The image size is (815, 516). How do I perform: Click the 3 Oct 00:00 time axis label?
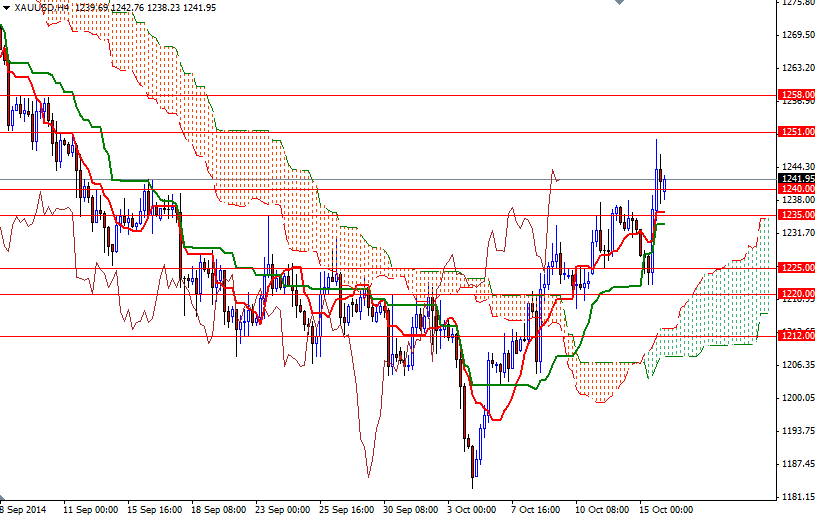(x=472, y=509)
